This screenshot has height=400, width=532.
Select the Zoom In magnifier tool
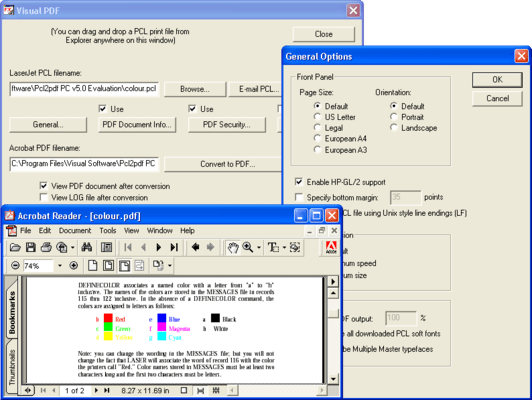coord(248,247)
